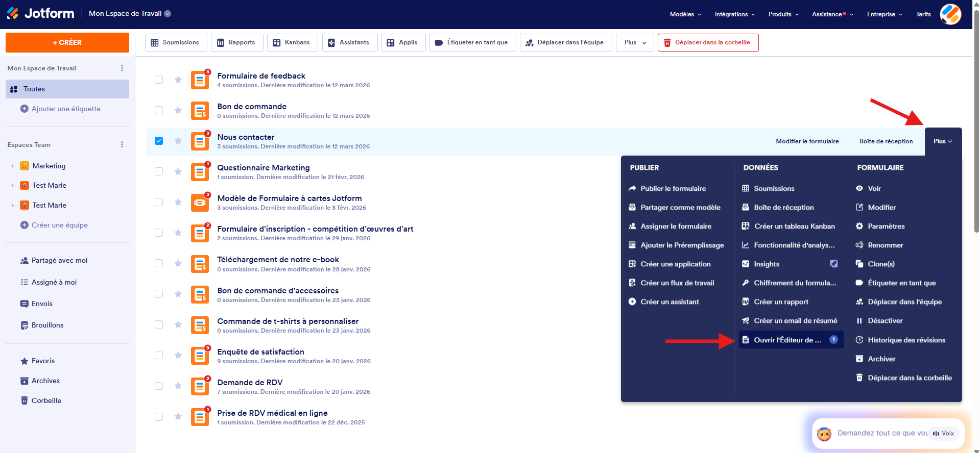Viewport: 980px width, 453px height.
Task: Open the Modèles dropdown menu
Action: (x=685, y=14)
